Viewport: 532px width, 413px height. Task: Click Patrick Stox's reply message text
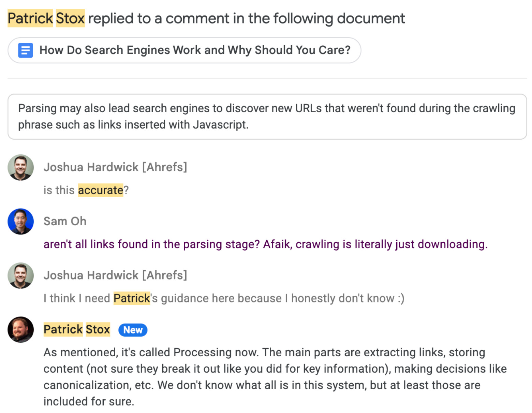[x=266, y=377]
